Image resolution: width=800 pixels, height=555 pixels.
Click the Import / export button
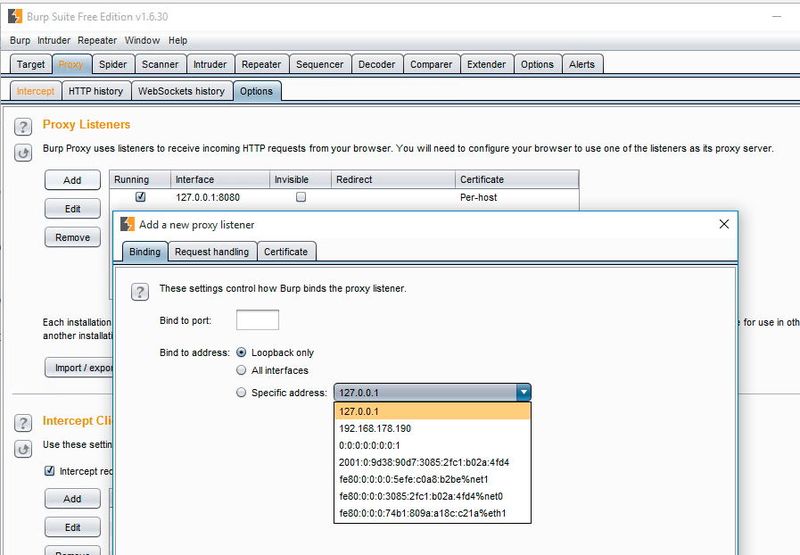(79, 368)
